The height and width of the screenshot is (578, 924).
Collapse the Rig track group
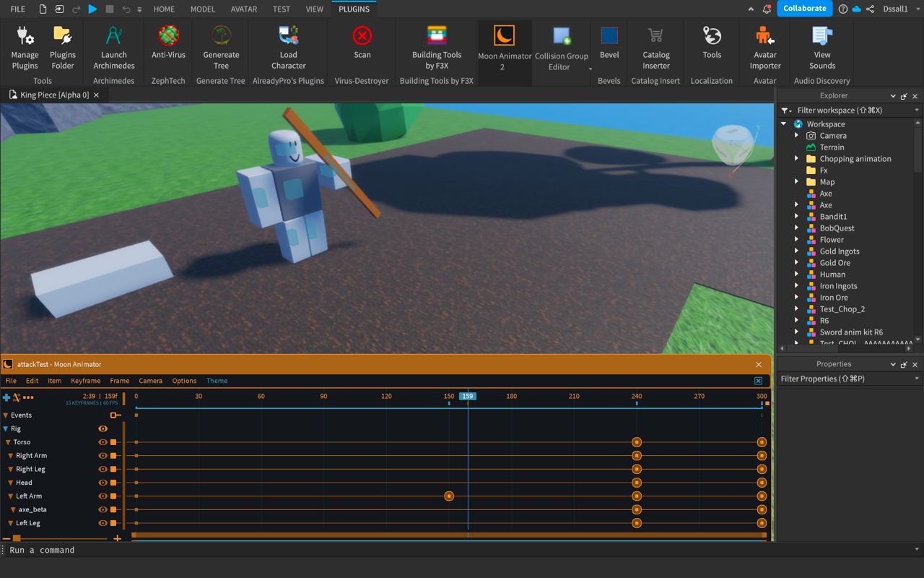point(6,429)
